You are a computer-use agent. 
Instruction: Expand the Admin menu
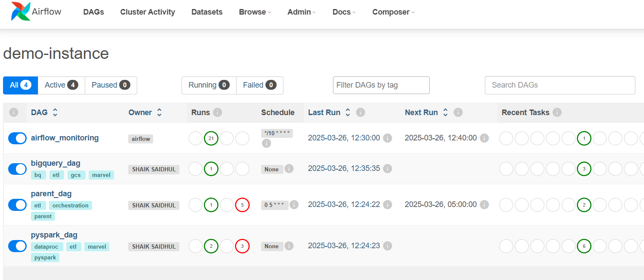pyautogui.click(x=302, y=12)
